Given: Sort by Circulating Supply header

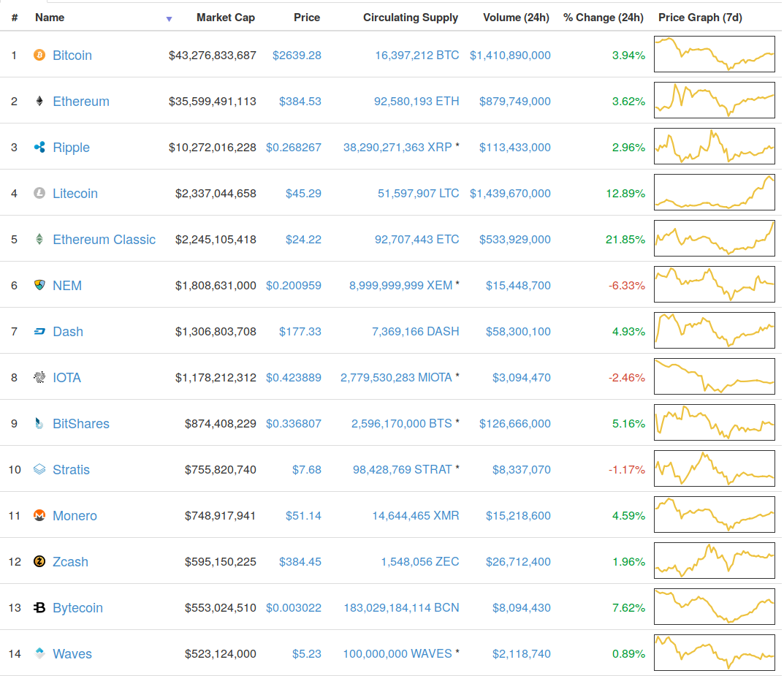Looking at the screenshot, I should (x=411, y=18).
